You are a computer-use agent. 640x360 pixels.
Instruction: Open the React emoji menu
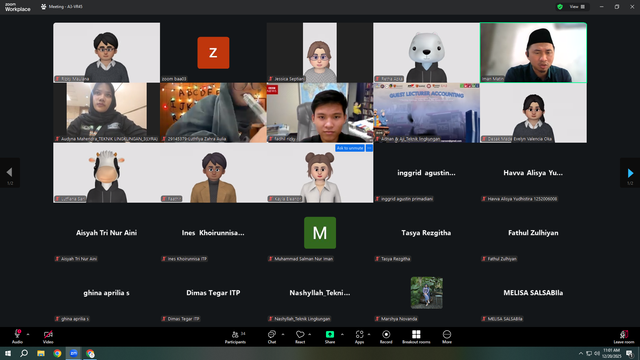tap(300, 337)
